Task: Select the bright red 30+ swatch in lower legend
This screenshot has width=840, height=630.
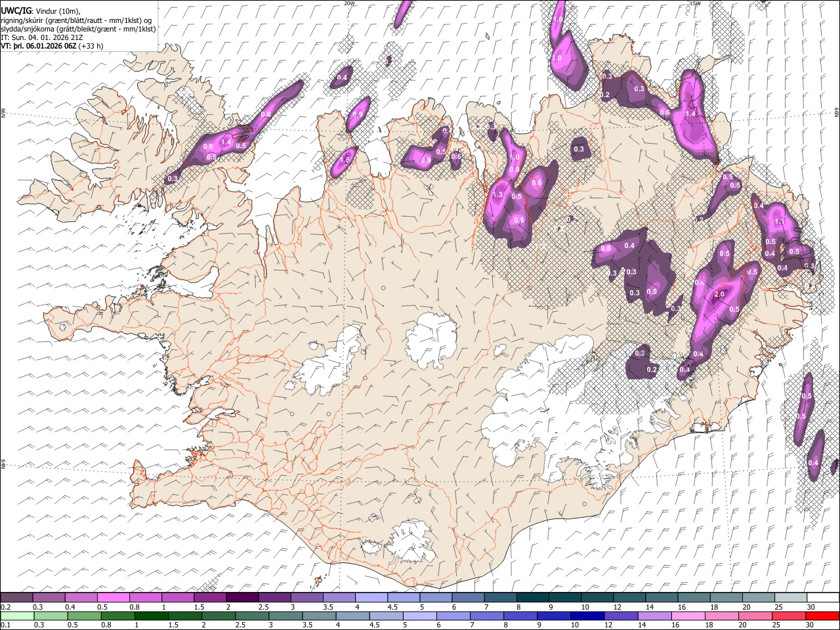Action: click(x=822, y=616)
